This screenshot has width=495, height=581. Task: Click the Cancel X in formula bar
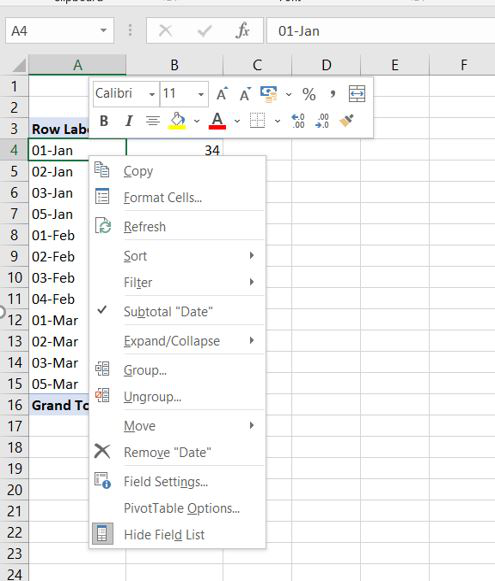point(165,31)
